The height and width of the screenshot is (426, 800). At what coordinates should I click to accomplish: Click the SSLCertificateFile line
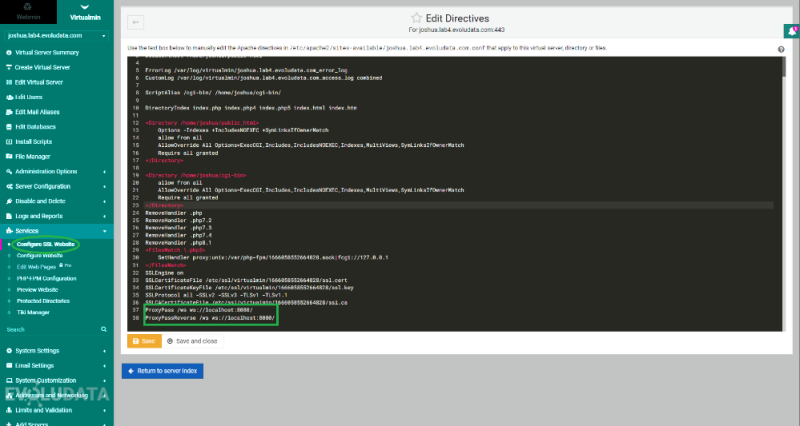pyautogui.click(x=246, y=280)
